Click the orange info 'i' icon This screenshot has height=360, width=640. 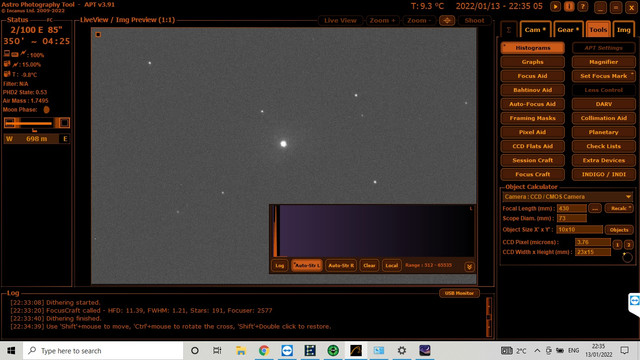[x=569, y=7]
